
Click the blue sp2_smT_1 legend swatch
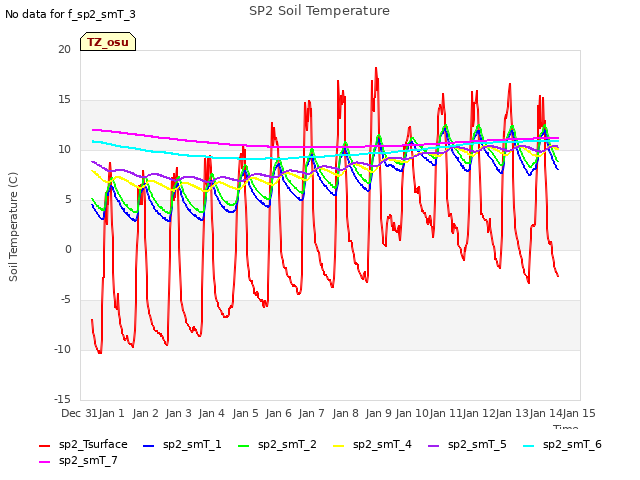coord(149,446)
